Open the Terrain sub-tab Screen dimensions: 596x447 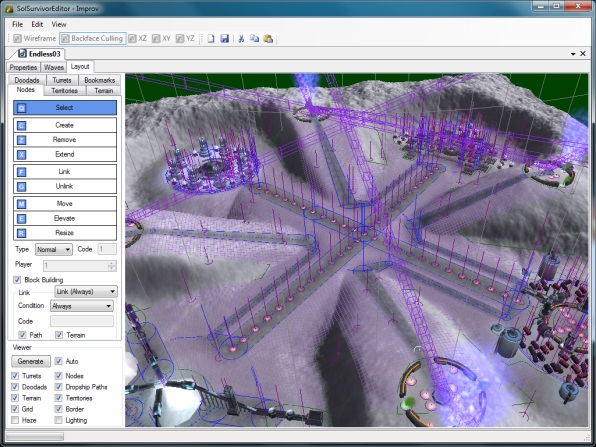[104, 90]
